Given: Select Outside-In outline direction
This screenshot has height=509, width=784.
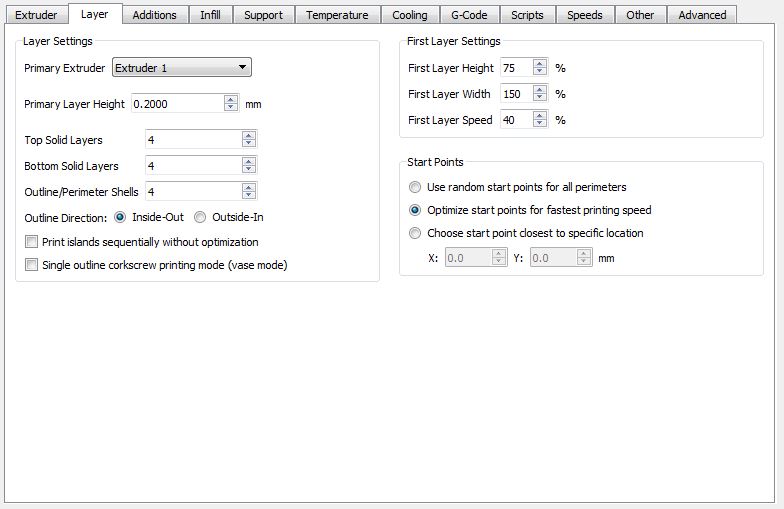Looking at the screenshot, I should click(200, 217).
